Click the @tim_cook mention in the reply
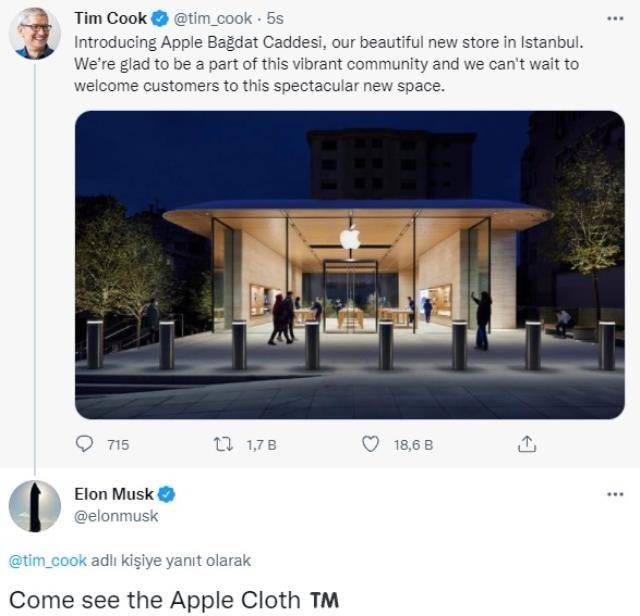Image resolution: width=640 pixels, height=616 pixels. click(x=48, y=560)
